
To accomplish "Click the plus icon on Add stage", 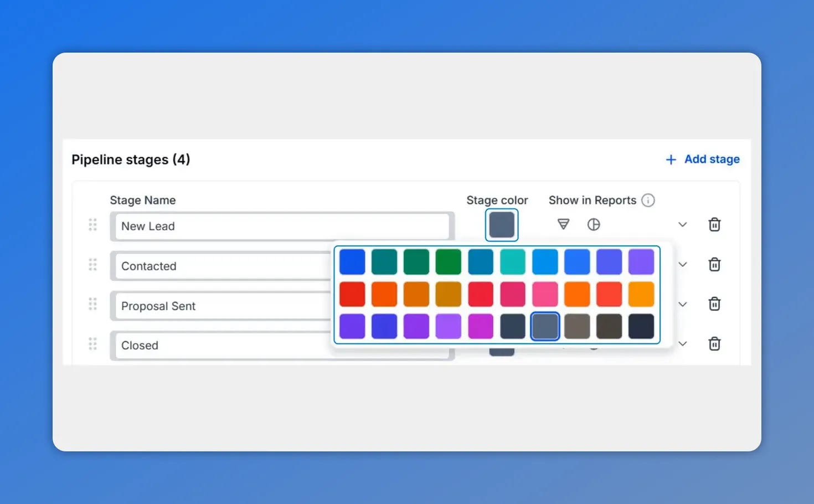I will click(671, 160).
